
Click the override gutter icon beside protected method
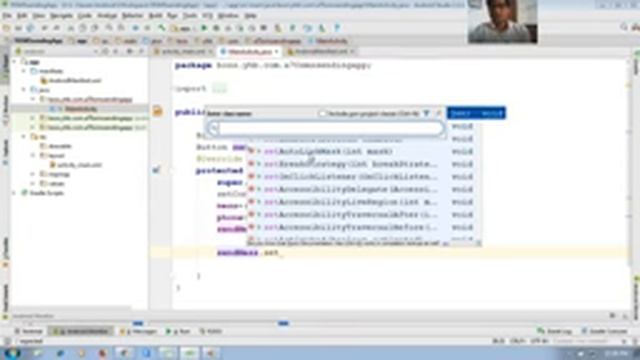coord(157,170)
